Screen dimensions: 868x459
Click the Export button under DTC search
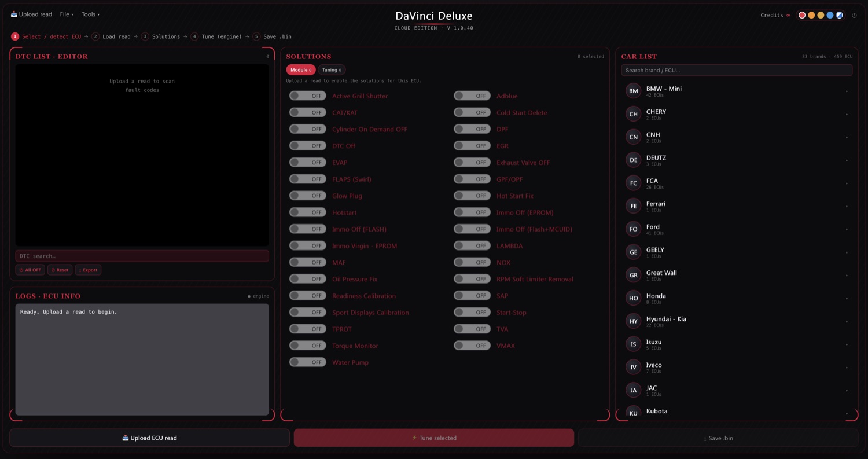(88, 270)
